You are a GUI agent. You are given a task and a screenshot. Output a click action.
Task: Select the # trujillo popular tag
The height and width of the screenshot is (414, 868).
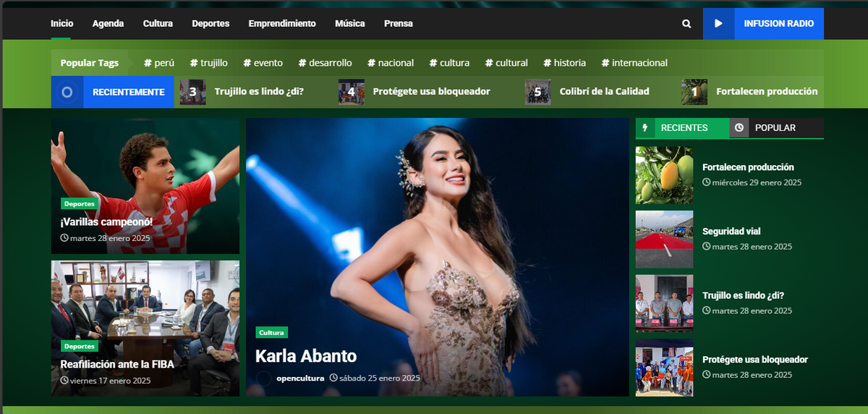(208, 63)
